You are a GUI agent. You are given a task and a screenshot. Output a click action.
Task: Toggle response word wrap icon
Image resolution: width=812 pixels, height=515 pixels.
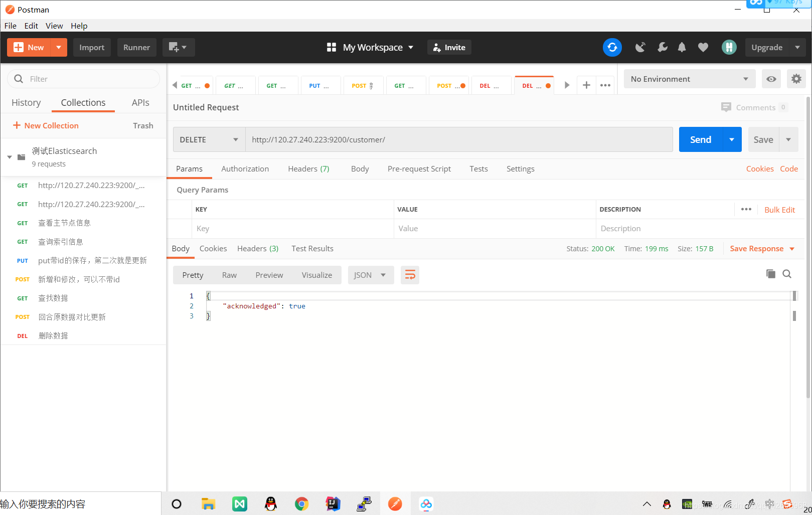tap(410, 275)
